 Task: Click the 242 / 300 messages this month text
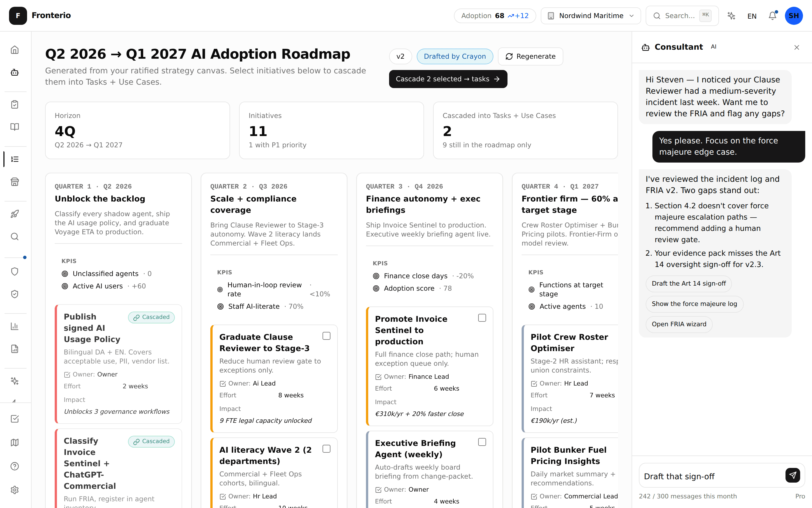[x=687, y=496]
